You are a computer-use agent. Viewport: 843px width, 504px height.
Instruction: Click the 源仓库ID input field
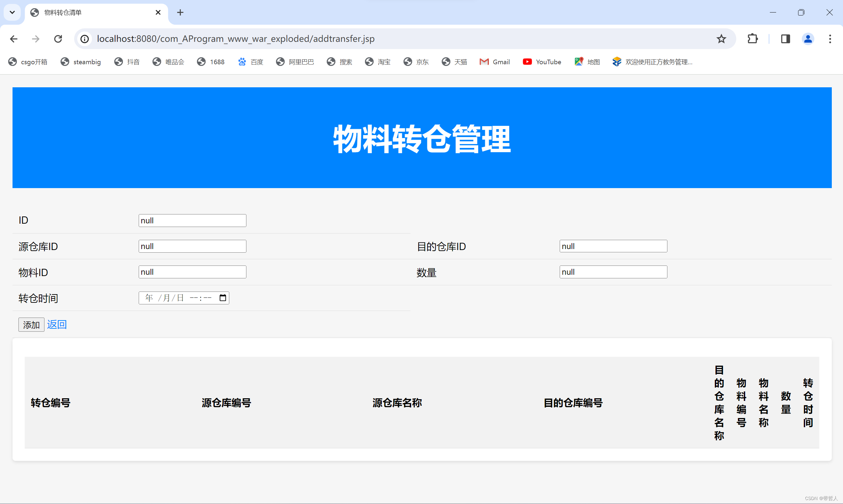coord(192,246)
